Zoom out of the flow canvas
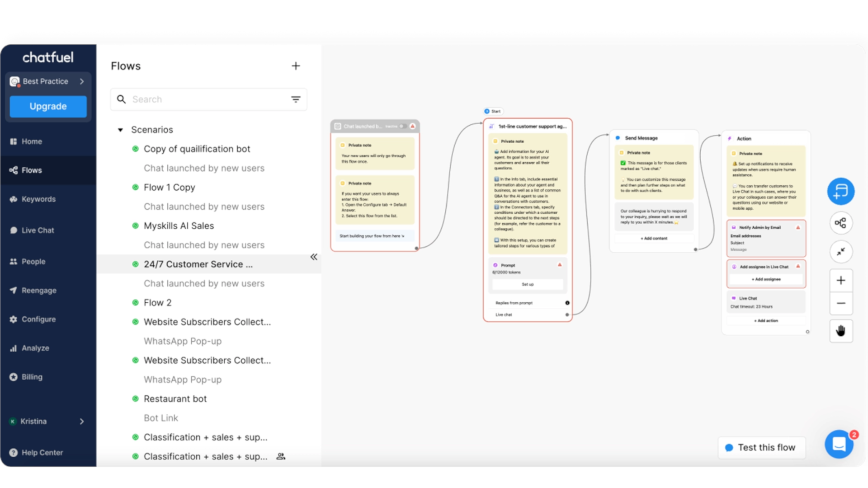This screenshot has width=868, height=488. [840, 303]
